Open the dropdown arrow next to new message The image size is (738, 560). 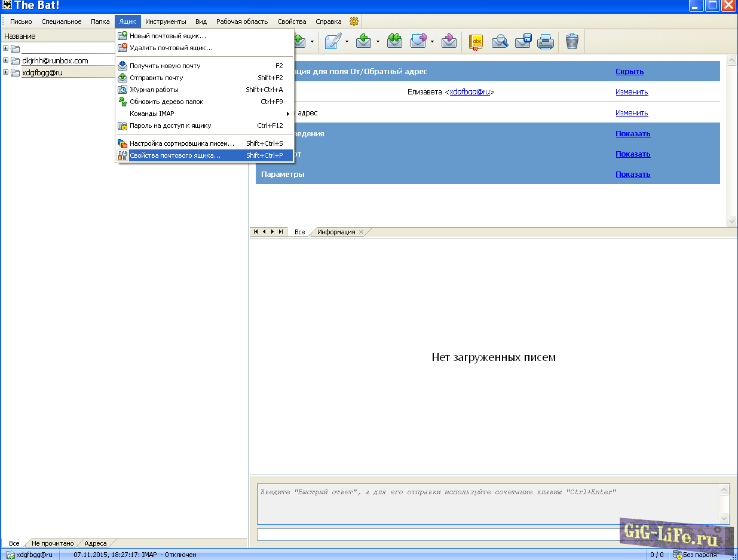click(347, 42)
